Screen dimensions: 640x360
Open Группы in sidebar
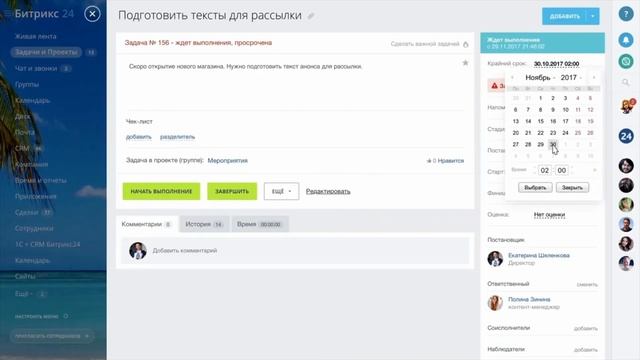(27, 84)
